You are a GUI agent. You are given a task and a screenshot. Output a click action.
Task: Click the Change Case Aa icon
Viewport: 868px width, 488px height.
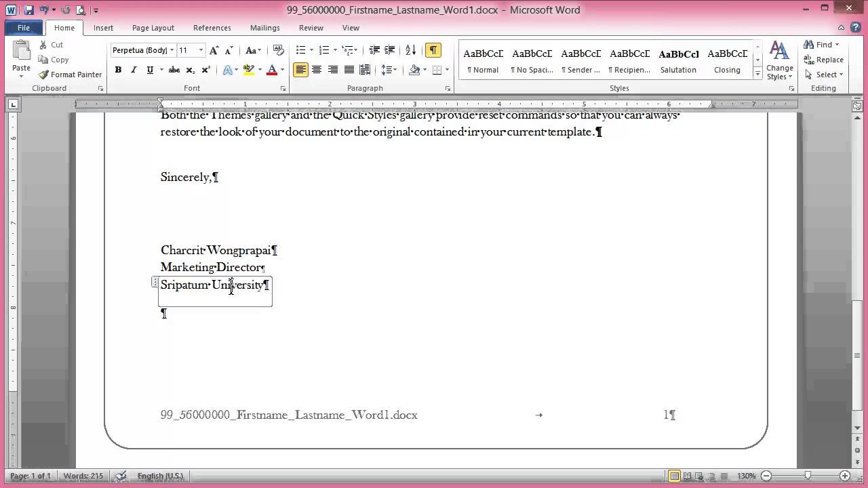coord(252,50)
